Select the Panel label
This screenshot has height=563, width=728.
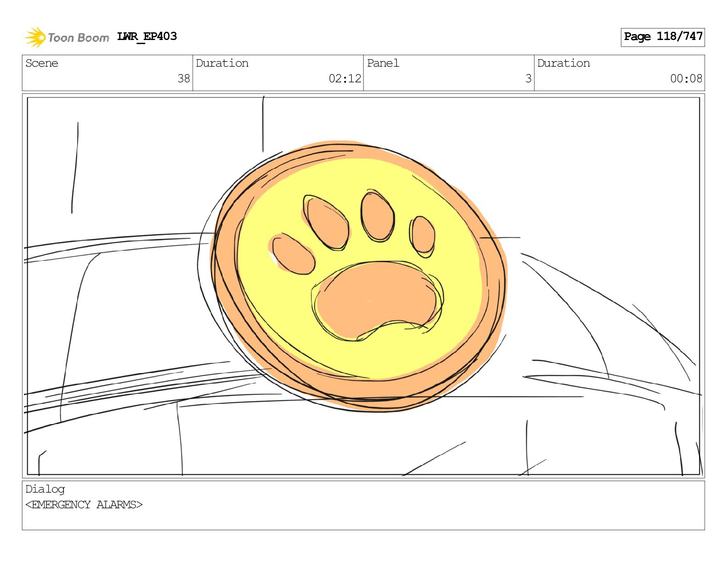[383, 63]
